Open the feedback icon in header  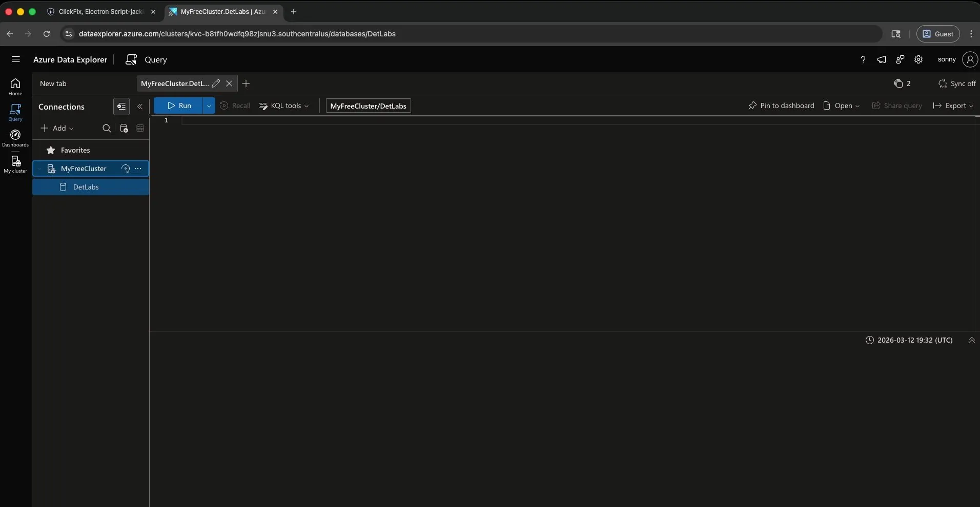[x=900, y=59]
